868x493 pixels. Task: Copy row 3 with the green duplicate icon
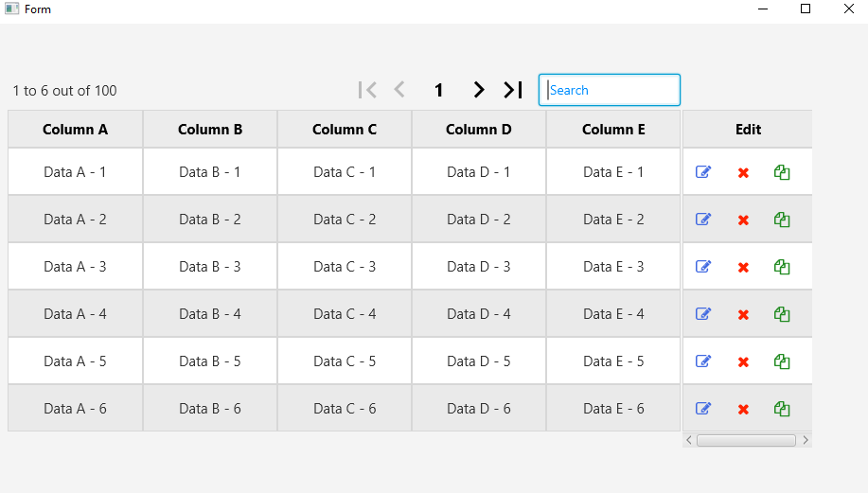click(782, 267)
